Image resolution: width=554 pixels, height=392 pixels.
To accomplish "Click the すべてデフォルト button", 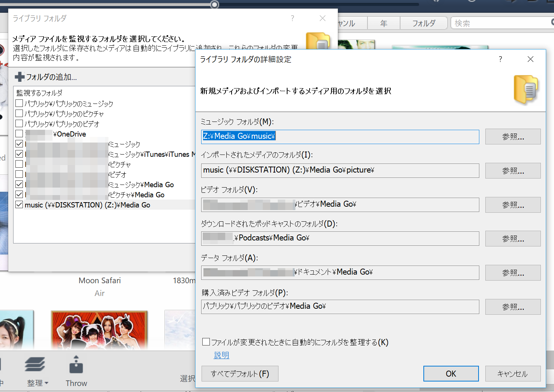I will [240, 374].
